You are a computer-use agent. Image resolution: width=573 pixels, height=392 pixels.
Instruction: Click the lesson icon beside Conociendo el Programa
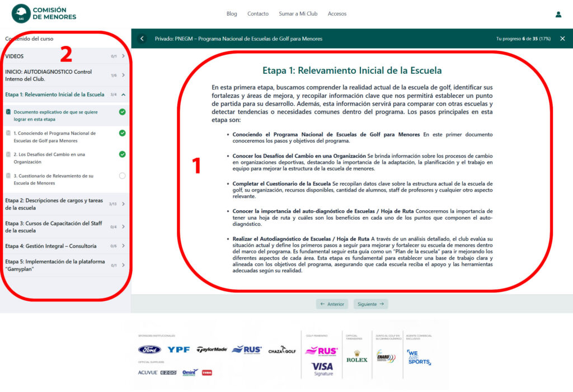pos(8,133)
